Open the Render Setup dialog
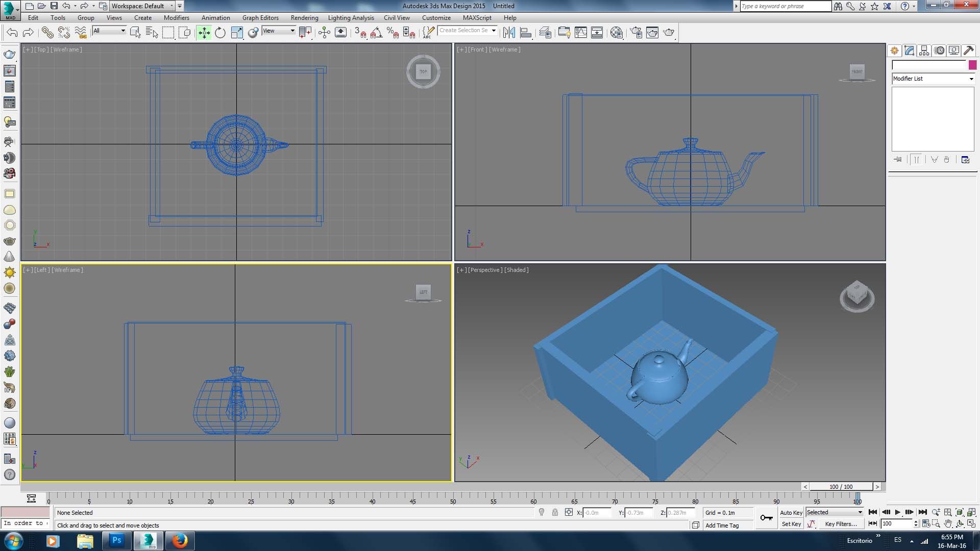 tap(636, 33)
